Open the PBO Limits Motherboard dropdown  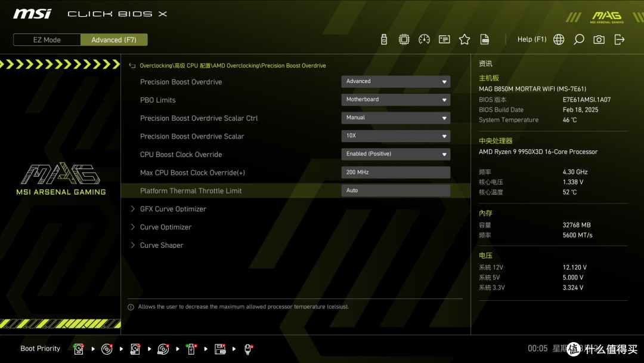tap(395, 100)
